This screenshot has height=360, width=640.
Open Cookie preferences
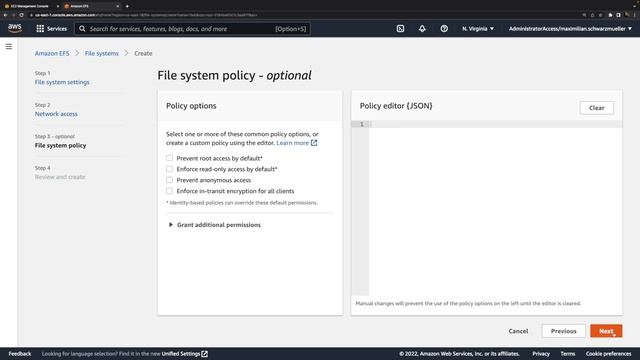608,354
